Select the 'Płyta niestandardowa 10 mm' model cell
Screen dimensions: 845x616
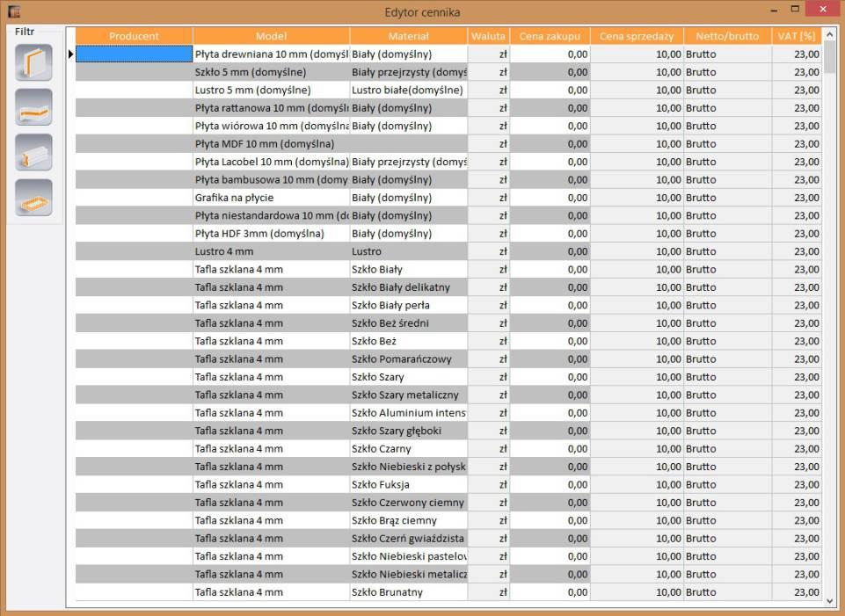271,215
